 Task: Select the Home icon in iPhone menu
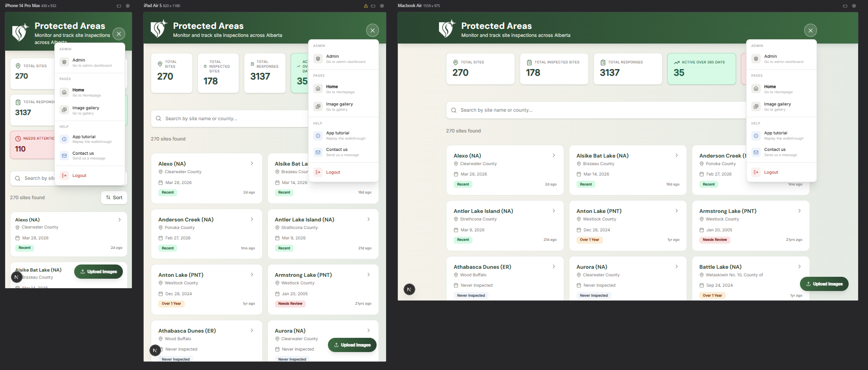63,92
